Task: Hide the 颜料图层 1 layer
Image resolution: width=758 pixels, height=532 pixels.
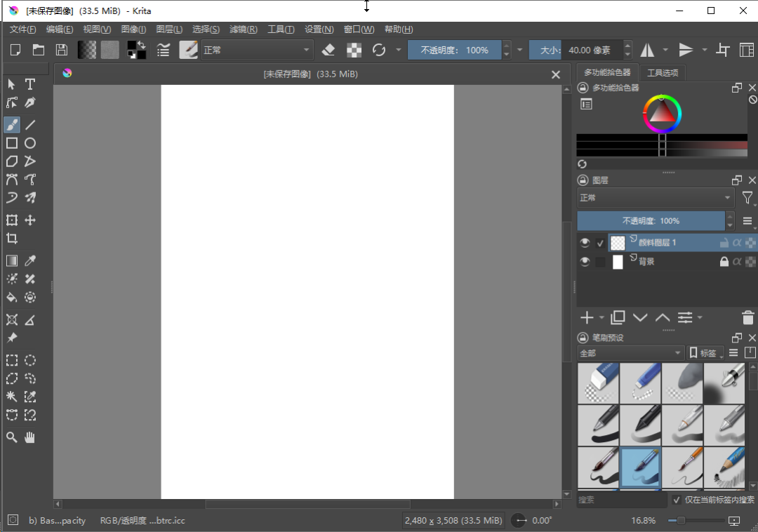Action: (585, 243)
